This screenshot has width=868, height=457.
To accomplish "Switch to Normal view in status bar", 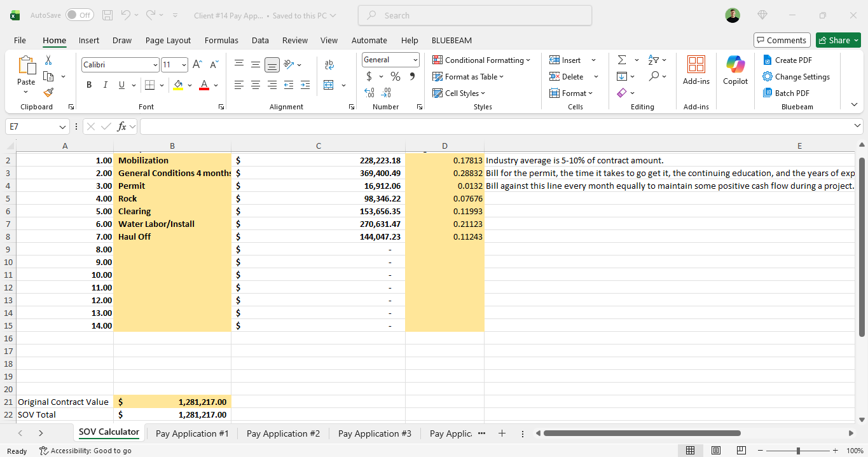I will (690, 451).
